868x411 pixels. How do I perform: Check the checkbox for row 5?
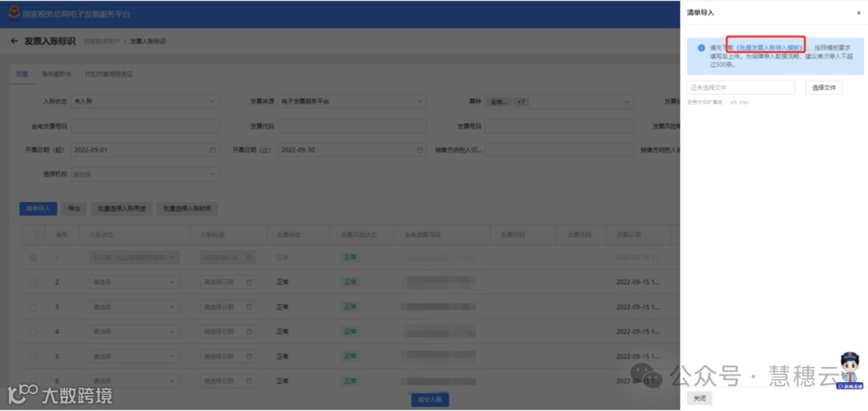coord(33,356)
